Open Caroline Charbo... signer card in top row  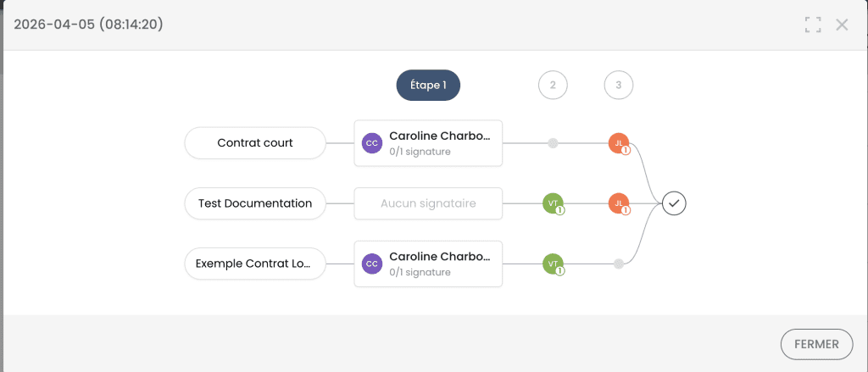(x=438, y=143)
